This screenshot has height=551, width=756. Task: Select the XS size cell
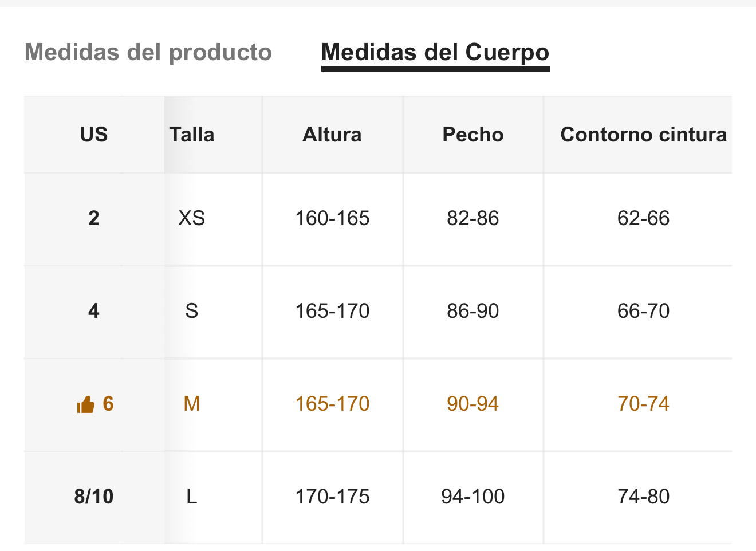pos(192,218)
